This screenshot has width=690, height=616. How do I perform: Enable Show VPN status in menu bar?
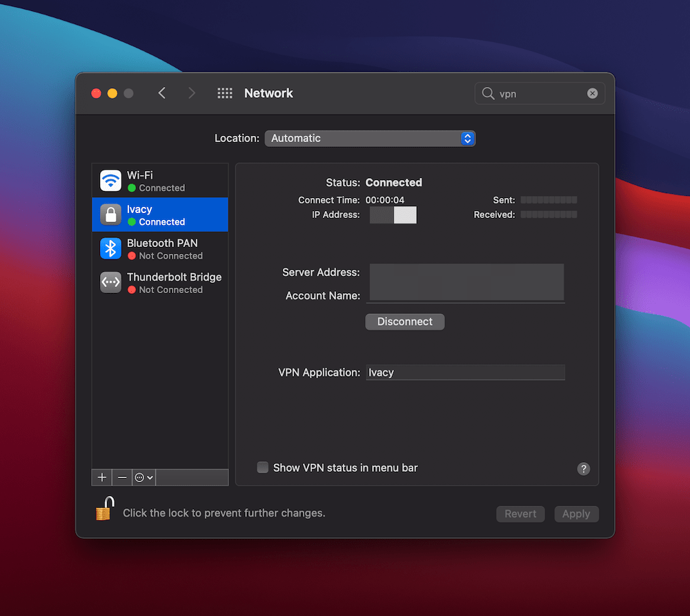tap(263, 468)
